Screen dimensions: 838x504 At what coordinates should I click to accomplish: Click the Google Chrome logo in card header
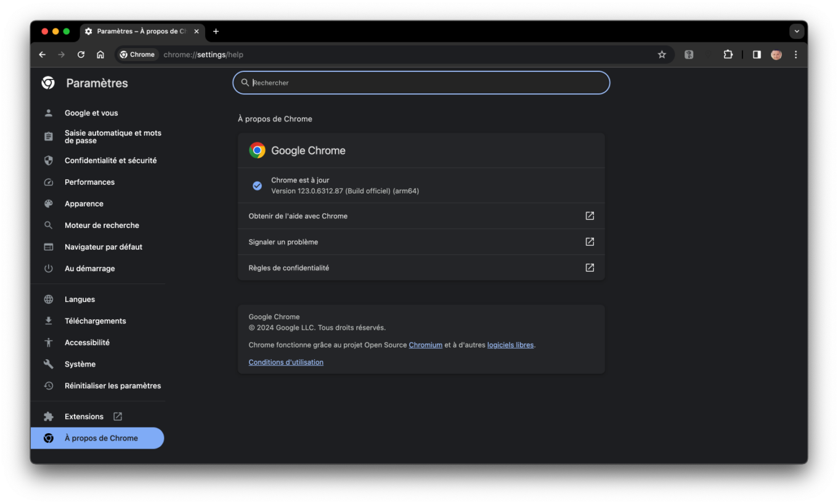pyautogui.click(x=257, y=150)
